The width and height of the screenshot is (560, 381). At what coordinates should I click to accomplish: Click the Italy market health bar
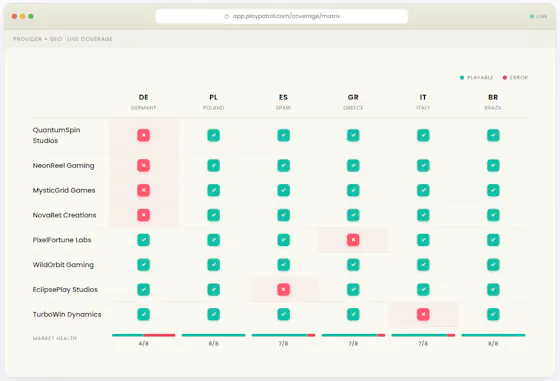coord(423,335)
